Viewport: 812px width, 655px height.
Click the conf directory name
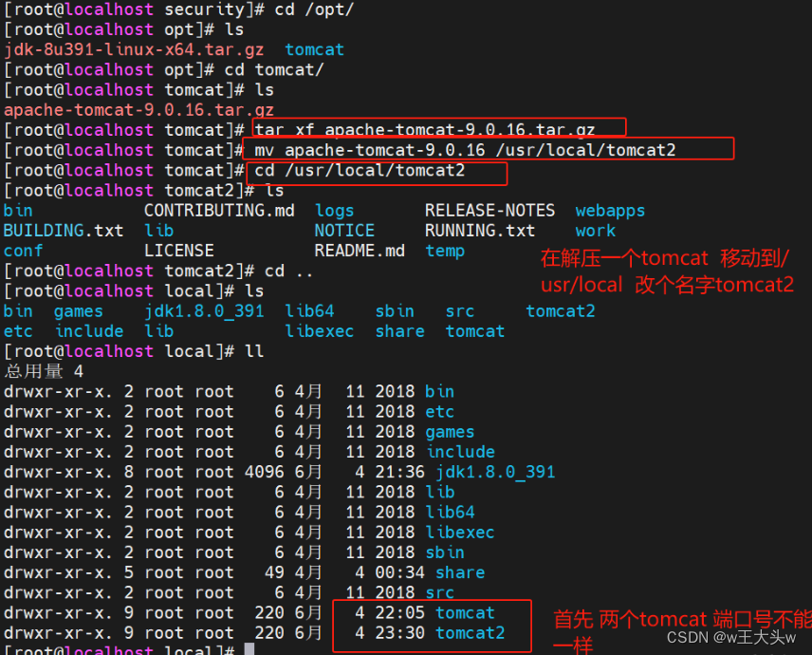[24, 251]
